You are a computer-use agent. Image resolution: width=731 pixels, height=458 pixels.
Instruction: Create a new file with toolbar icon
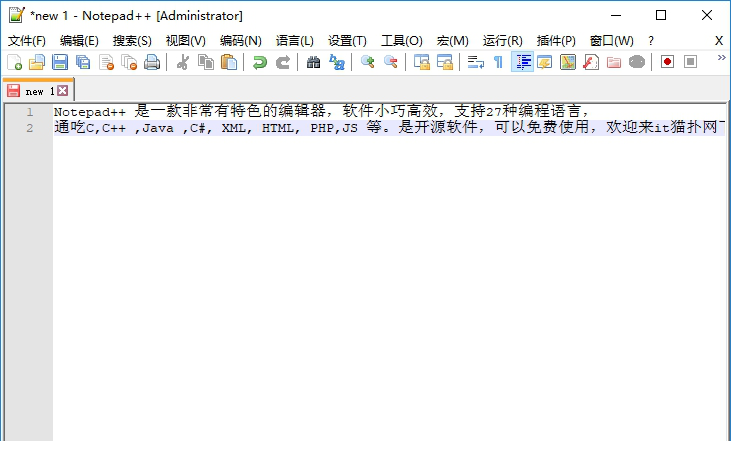point(14,62)
